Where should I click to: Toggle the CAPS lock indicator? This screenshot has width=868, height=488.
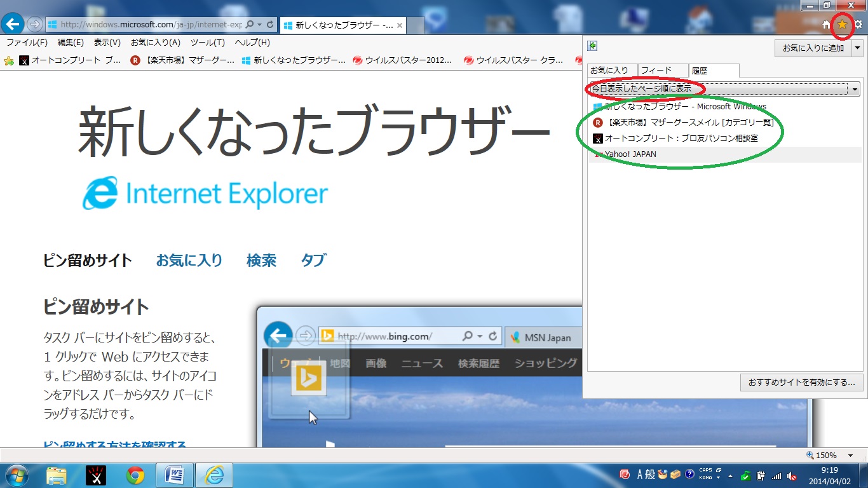tap(705, 471)
